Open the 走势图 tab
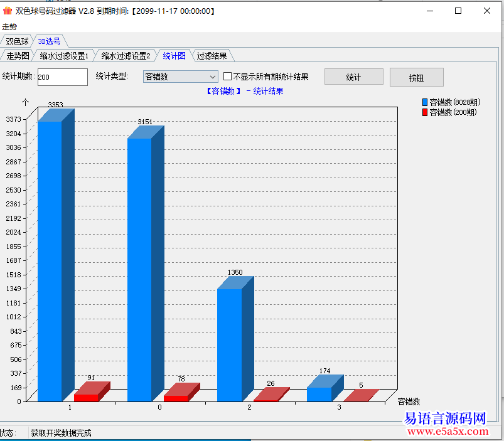 (x=18, y=56)
